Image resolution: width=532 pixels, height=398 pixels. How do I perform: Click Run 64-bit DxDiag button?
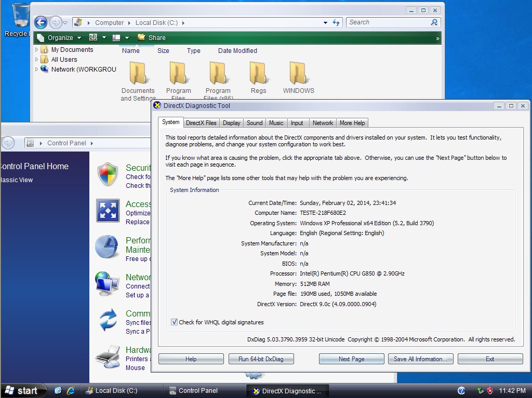click(x=261, y=359)
